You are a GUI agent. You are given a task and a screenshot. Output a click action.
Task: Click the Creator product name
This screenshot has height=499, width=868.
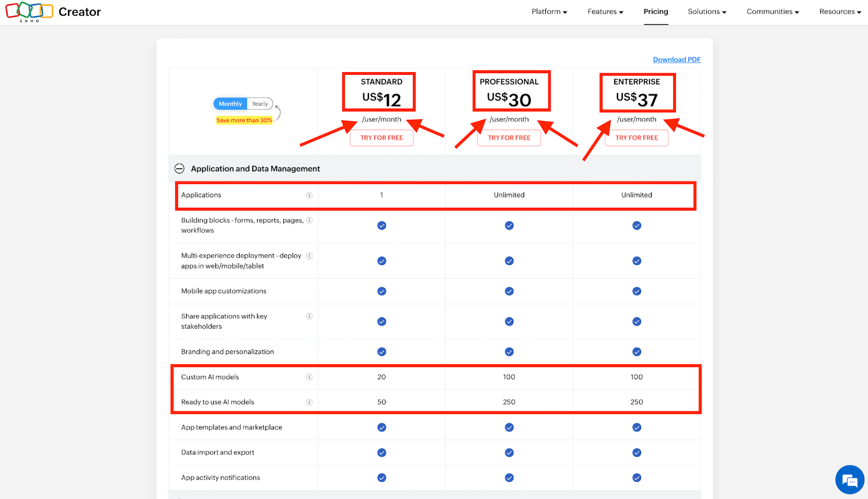click(80, 12)
